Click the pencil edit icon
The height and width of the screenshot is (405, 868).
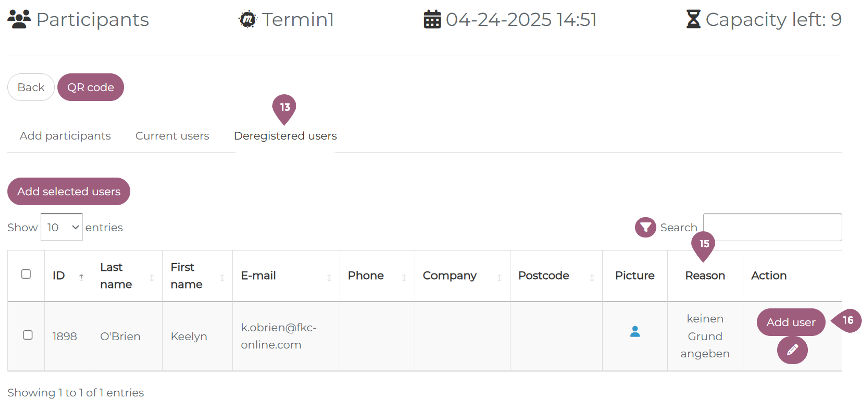click(x=792, y=350)
